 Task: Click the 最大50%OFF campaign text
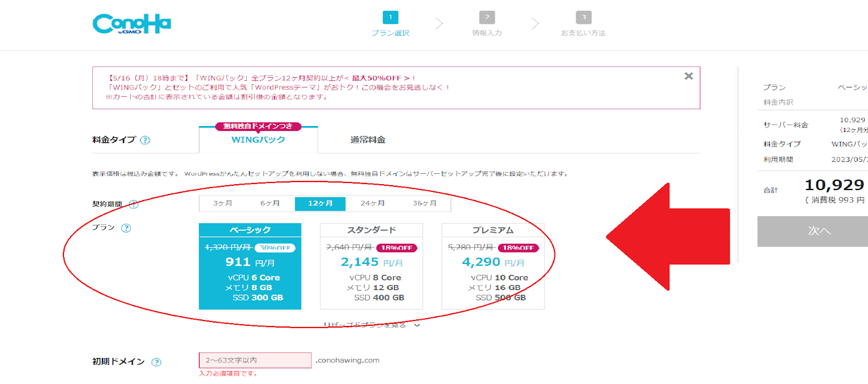point(376,78)
